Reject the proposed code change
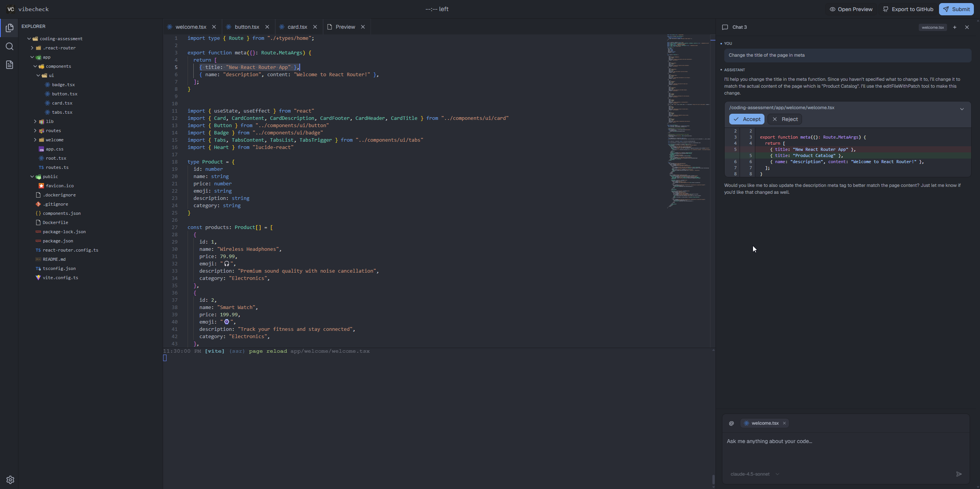 (785, 119)
